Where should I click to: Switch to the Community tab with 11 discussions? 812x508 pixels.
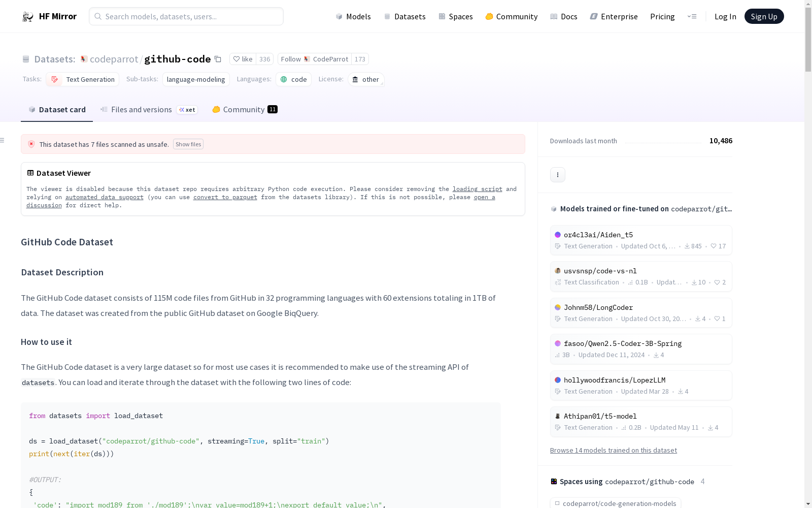click(x=245, y=110)
